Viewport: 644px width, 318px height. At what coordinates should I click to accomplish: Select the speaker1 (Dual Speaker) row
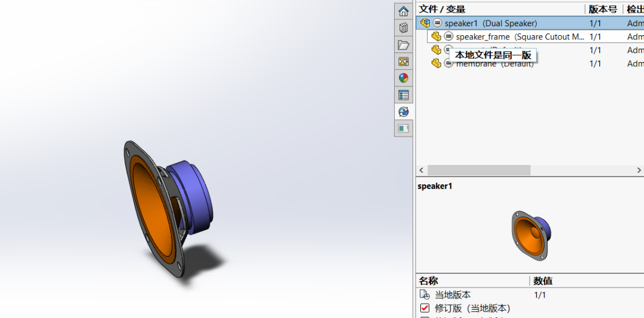(530, 23)
